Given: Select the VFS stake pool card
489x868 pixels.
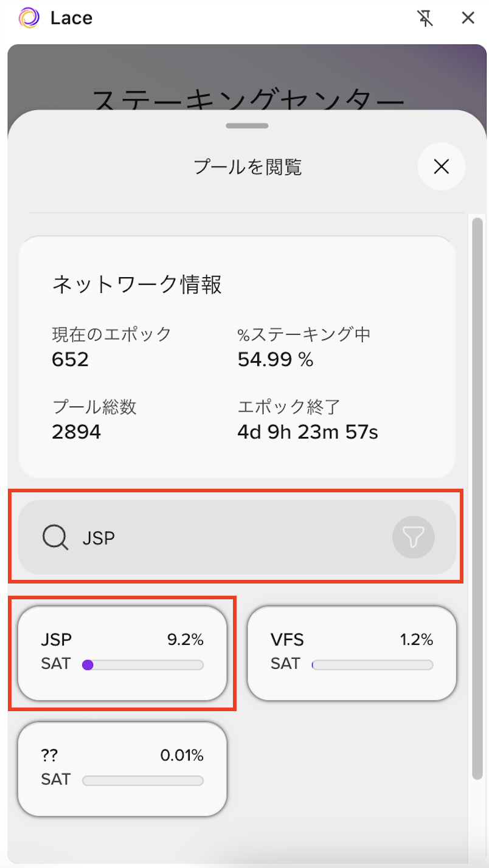Looking at the screenshot, I should tap(352, 653).
